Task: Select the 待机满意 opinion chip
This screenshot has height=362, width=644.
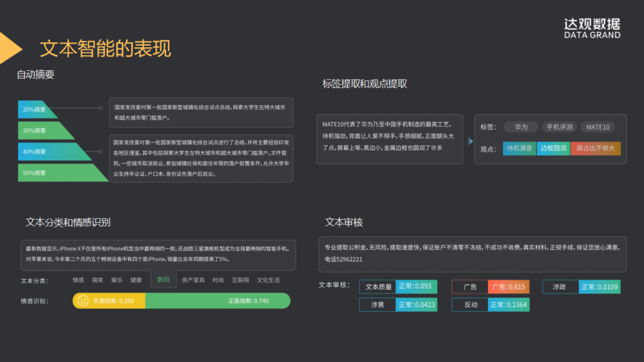Action: 519,149
